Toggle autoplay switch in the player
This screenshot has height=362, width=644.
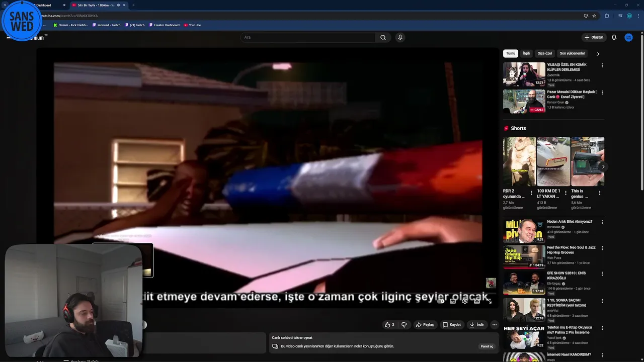click(x=441, y=301)
